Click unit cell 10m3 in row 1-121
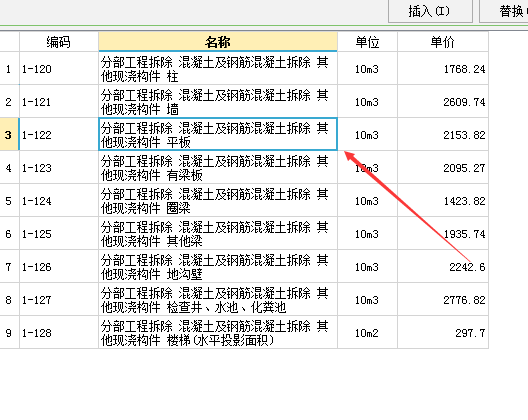Screen dimensions: 528x420 click(x=367, y=101)
